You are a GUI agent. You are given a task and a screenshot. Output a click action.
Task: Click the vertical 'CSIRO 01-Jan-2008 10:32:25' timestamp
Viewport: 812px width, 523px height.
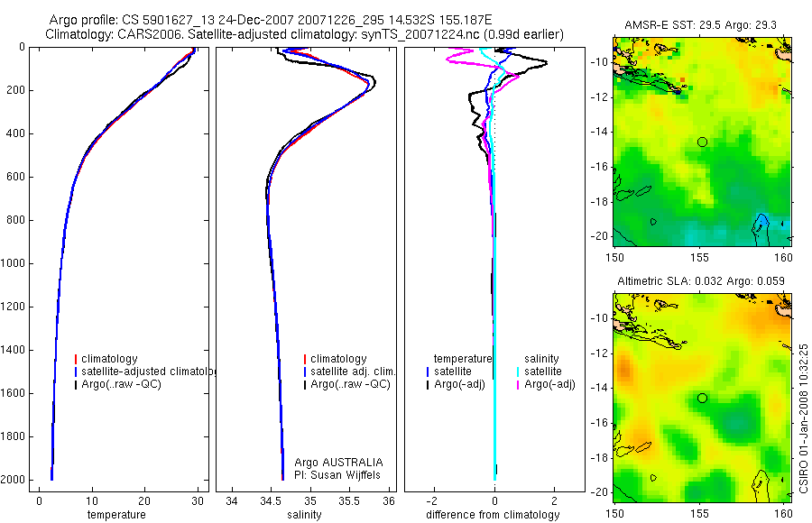coord(803,417)
